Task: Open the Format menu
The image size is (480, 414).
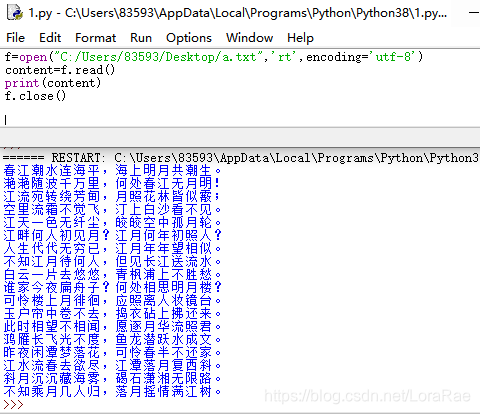Action: pos(95,38)
